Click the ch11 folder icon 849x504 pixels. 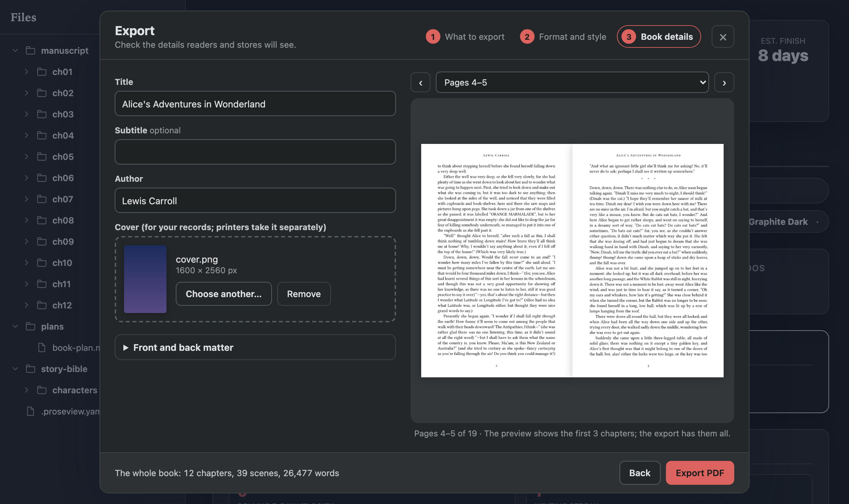[42, 284]
